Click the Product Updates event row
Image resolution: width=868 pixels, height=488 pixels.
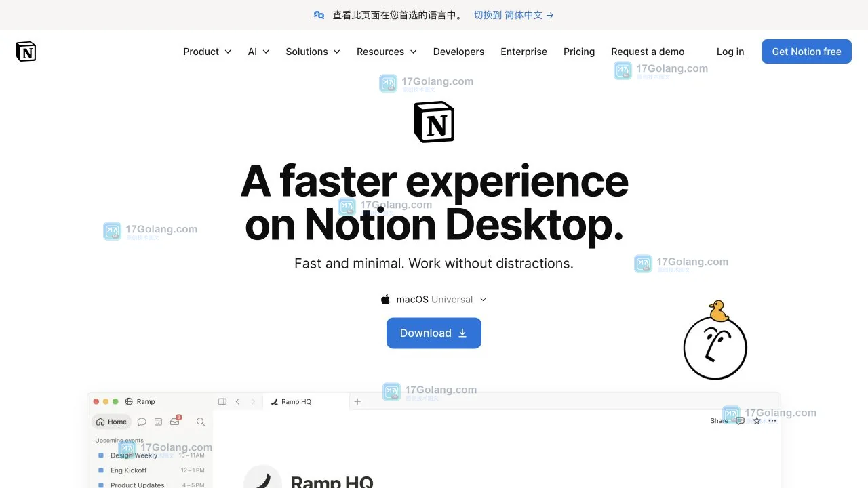(151, 484)
